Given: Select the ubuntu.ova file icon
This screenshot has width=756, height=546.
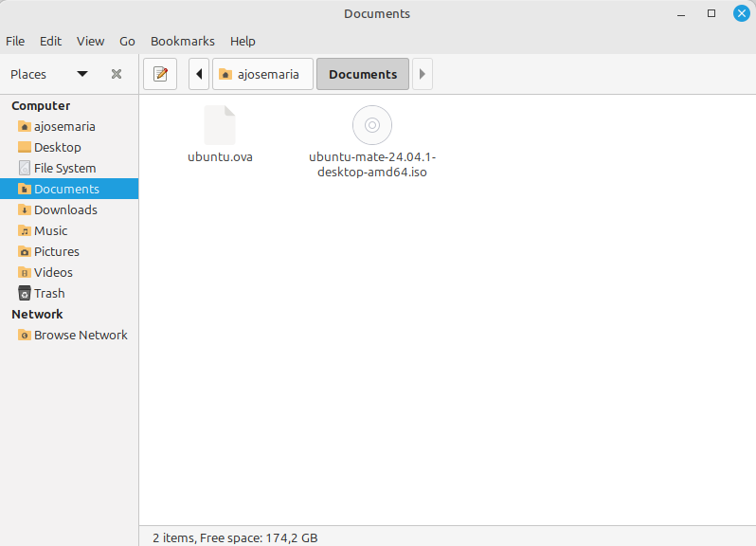Looking at the screenshot, I should (220, 125).
